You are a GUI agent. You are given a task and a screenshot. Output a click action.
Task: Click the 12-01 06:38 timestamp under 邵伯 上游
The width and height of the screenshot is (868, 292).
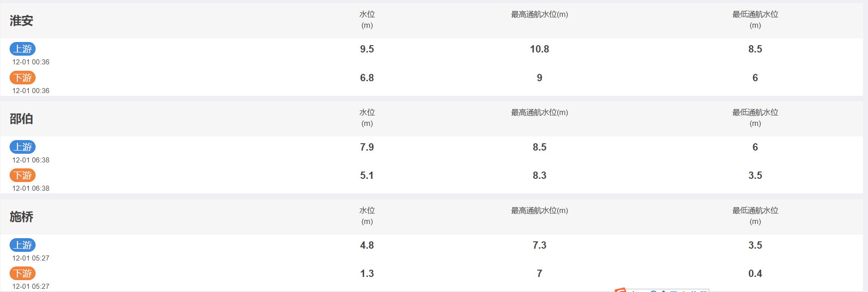[31, 160]
